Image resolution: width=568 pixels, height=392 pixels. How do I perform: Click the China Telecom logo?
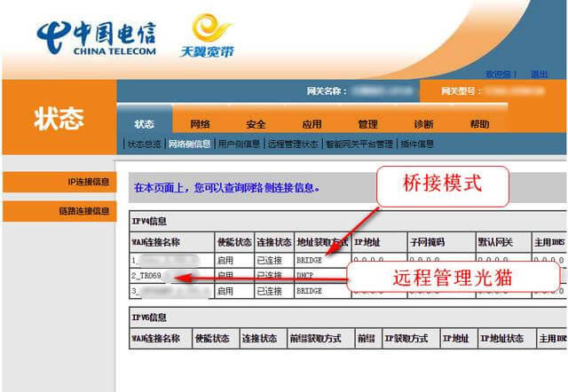pos(96,36)
